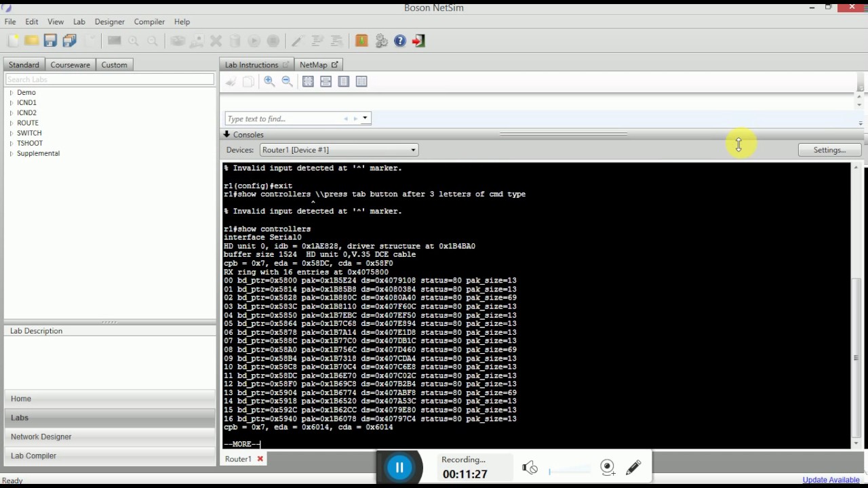Collapse the Consoles panel arrow
Screen dimensions: 868x488
coord(226,134)
